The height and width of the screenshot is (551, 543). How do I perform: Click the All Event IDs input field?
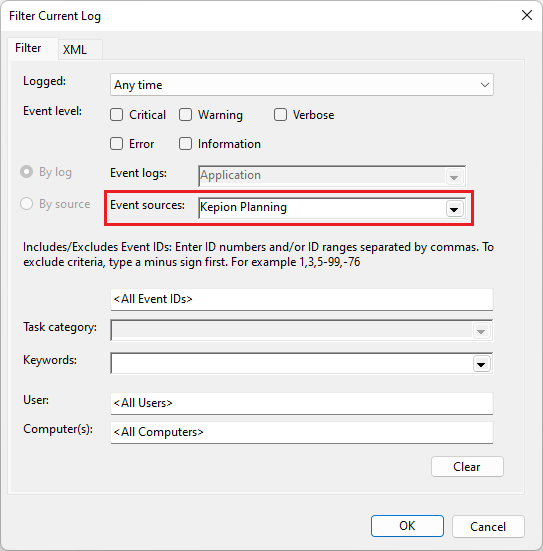coord(302,299)
